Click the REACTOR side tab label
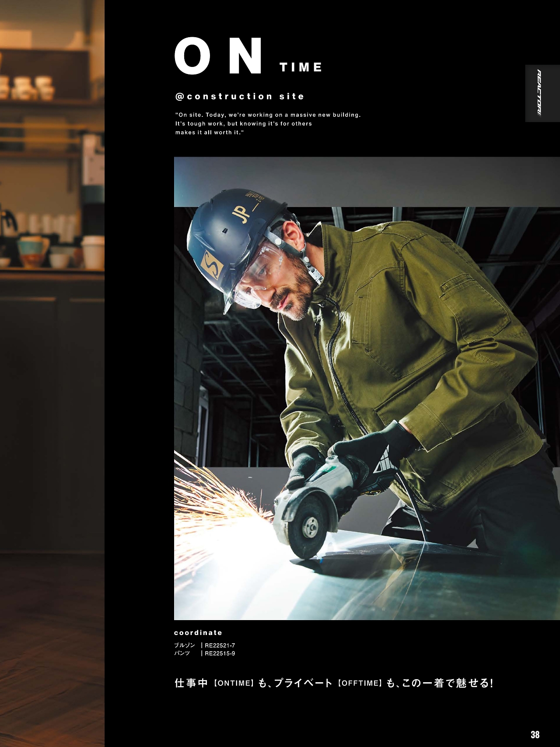 point(539,93)
